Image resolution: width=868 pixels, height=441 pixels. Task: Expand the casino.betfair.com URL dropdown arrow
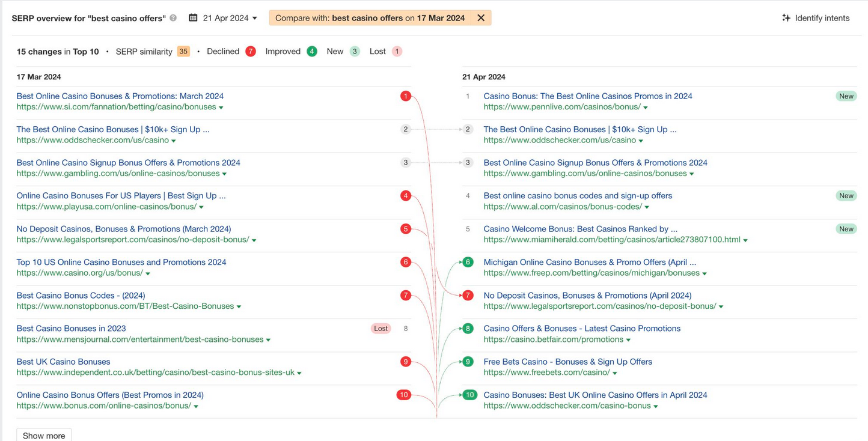point(628,340)
